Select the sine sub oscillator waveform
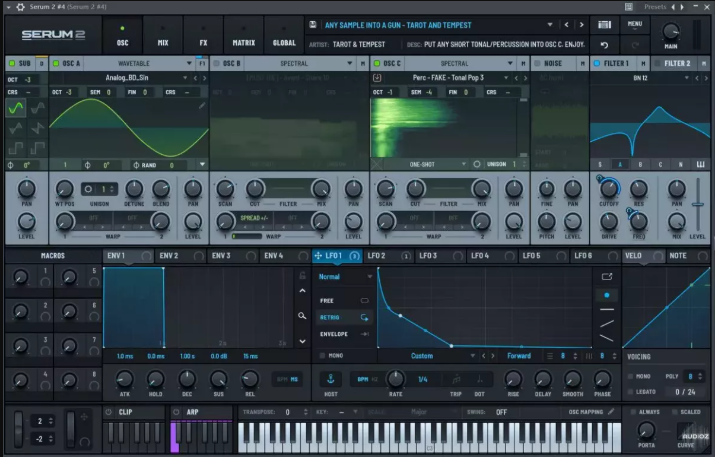 tap(16, 108)
